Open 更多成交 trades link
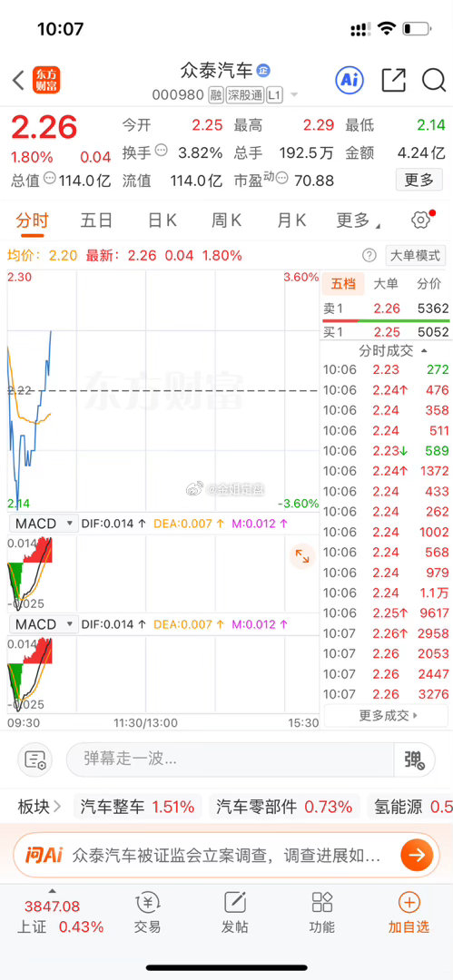453x980 pixels. tap(388, 715)
